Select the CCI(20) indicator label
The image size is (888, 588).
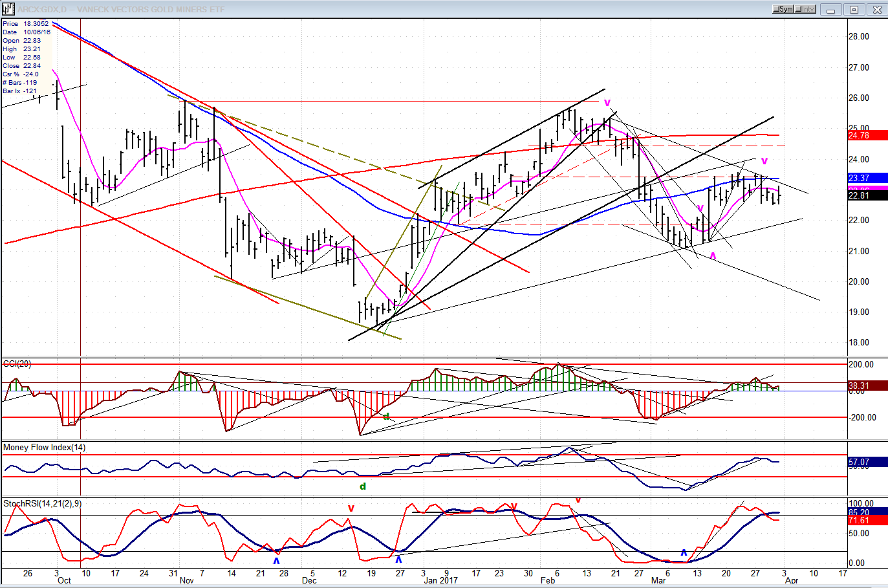pos(17,364)
